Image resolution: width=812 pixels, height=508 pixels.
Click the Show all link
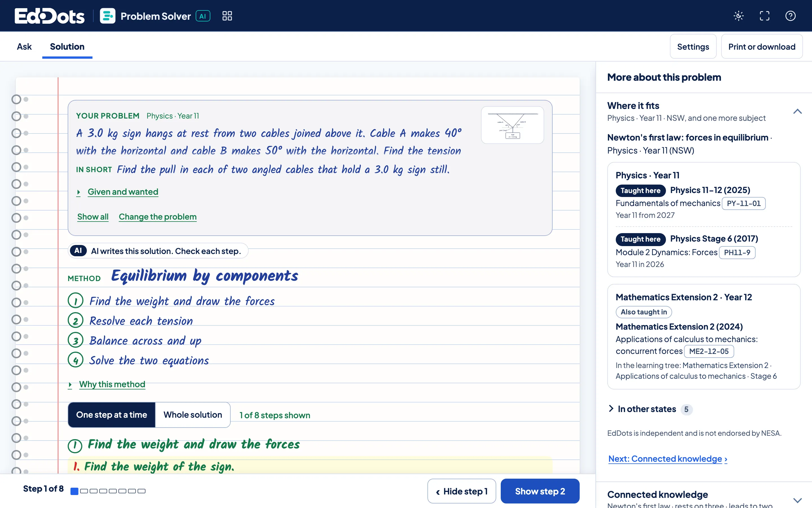tap(93, 217)
